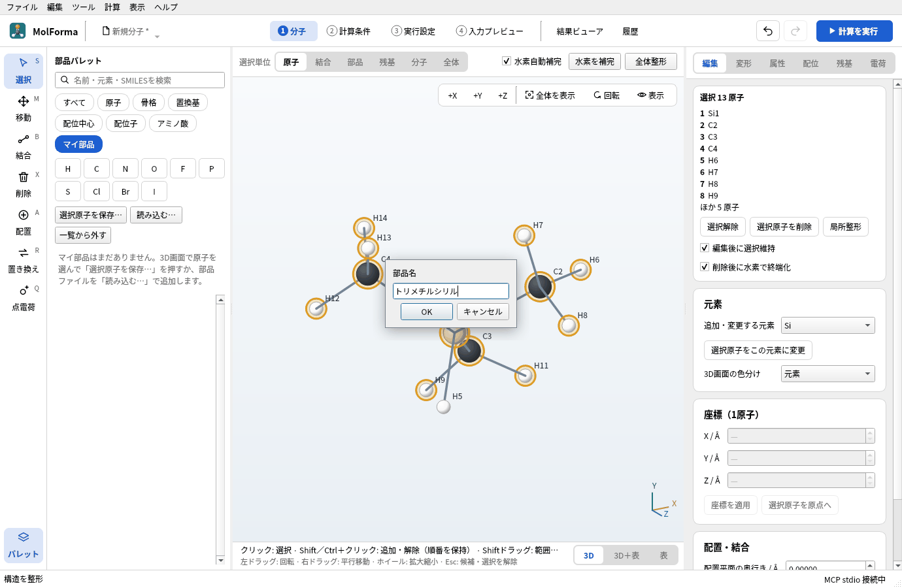902x588 pixels.
Task: Open the 追加・変更する元素 dropdown
Action: click(x=828, y=325)
